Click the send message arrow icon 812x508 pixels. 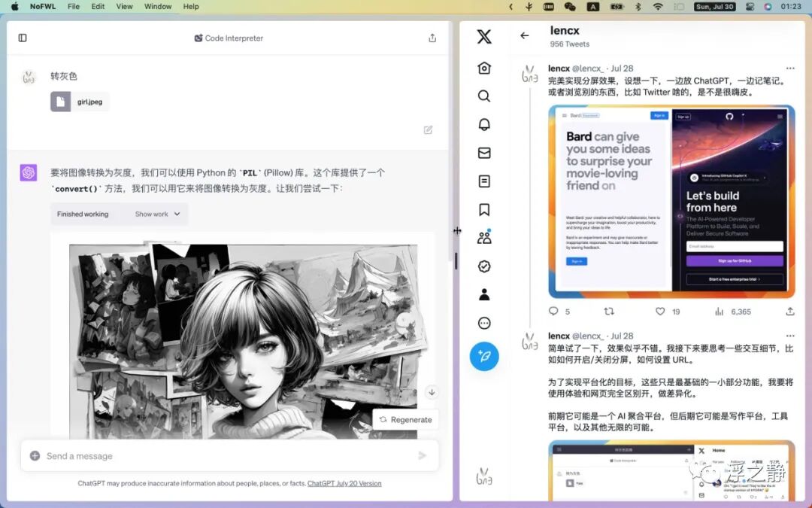(x=422, y=455)
